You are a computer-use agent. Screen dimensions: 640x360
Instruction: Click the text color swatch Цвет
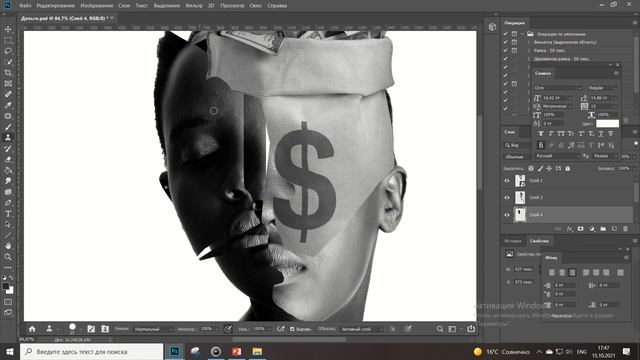click(x=607, y=123)
